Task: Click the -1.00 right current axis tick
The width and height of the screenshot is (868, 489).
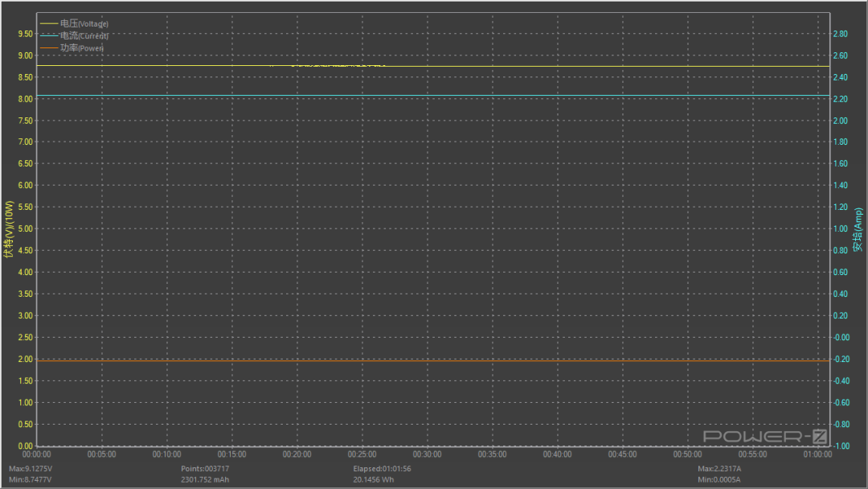Action: point(841,446)
